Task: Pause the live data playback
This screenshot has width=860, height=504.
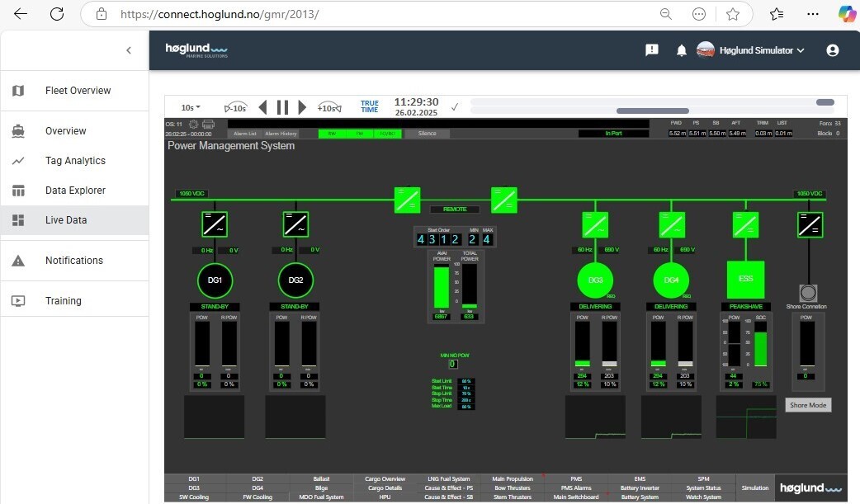Action: (x=282, y=107)
